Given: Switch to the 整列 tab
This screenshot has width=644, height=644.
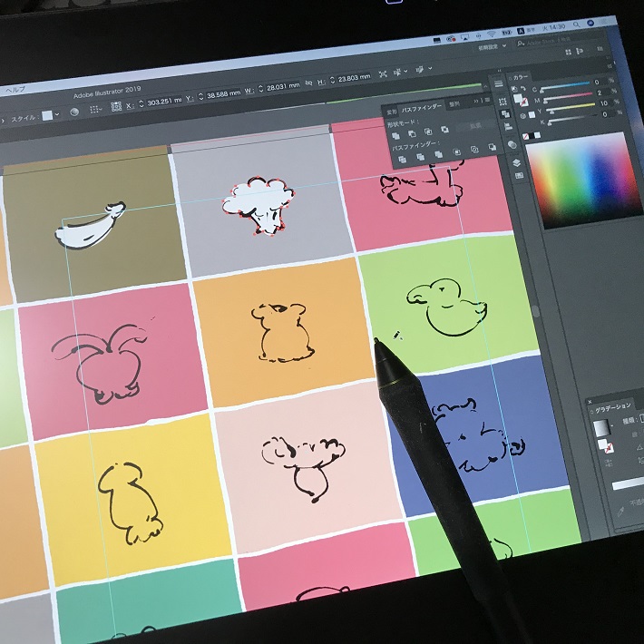Looking at the screenshot, I should [x=454, y=104].
